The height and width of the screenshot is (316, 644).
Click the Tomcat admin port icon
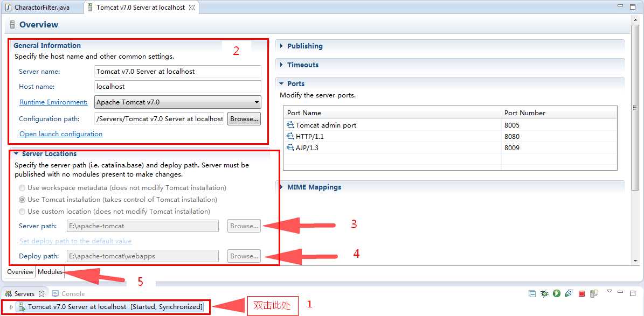click(x=290, y=125)
